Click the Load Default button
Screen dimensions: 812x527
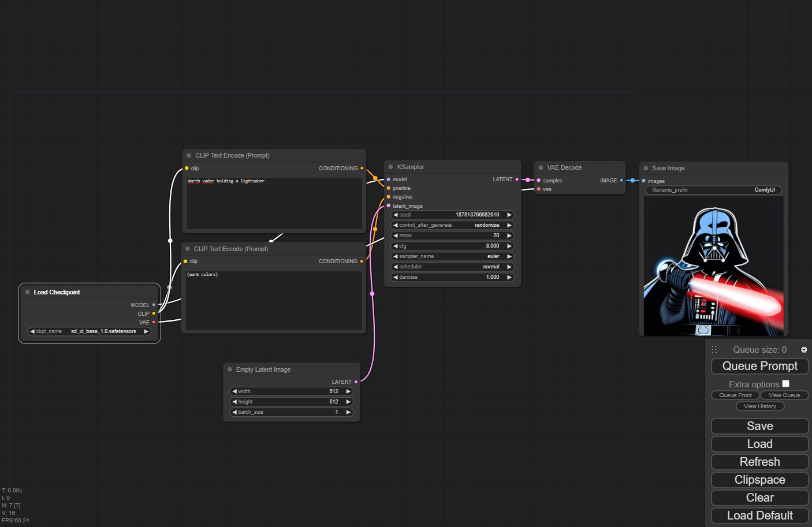point(759,515)
